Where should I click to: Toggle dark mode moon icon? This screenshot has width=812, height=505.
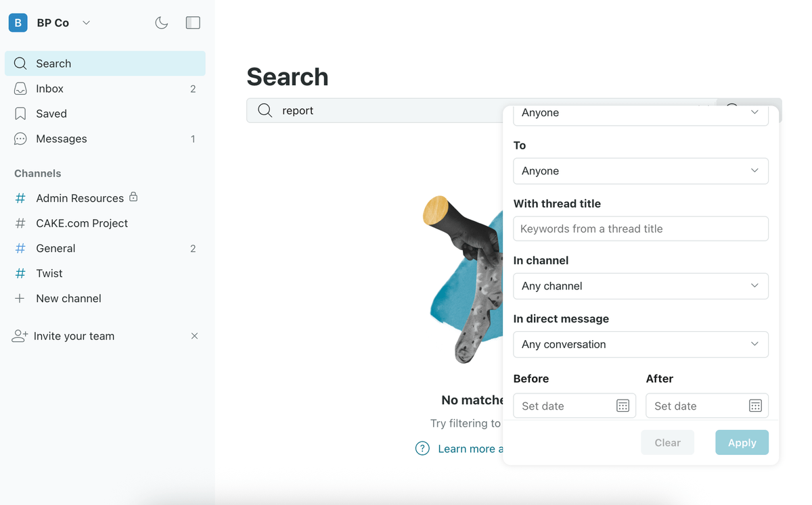(x=161, y=23)
